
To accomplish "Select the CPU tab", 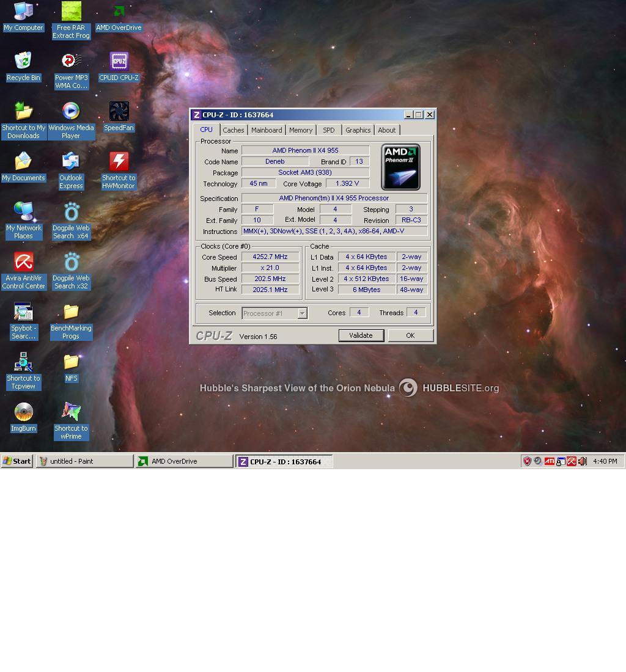I will (x=206, y=130).
